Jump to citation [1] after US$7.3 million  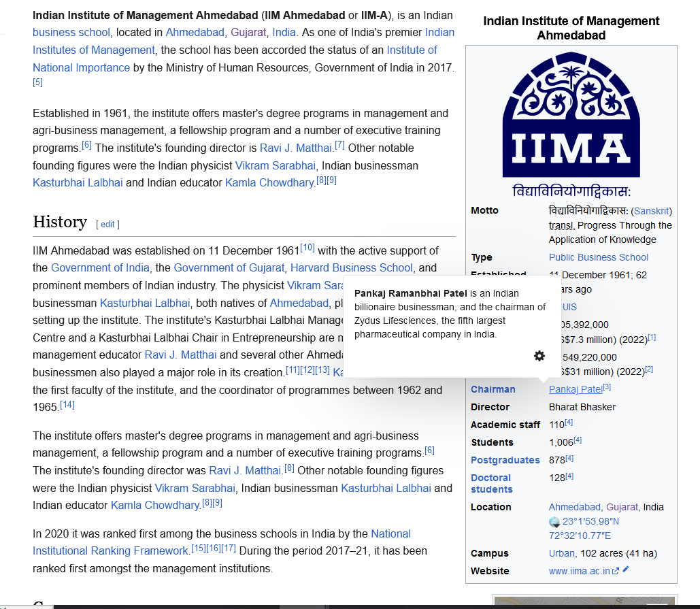pos(652,337)
